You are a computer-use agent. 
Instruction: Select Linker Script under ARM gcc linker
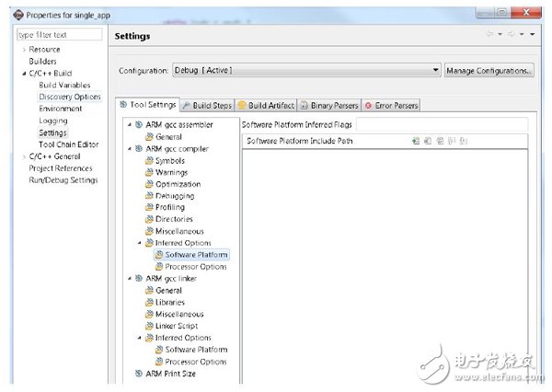coord(176,326)
